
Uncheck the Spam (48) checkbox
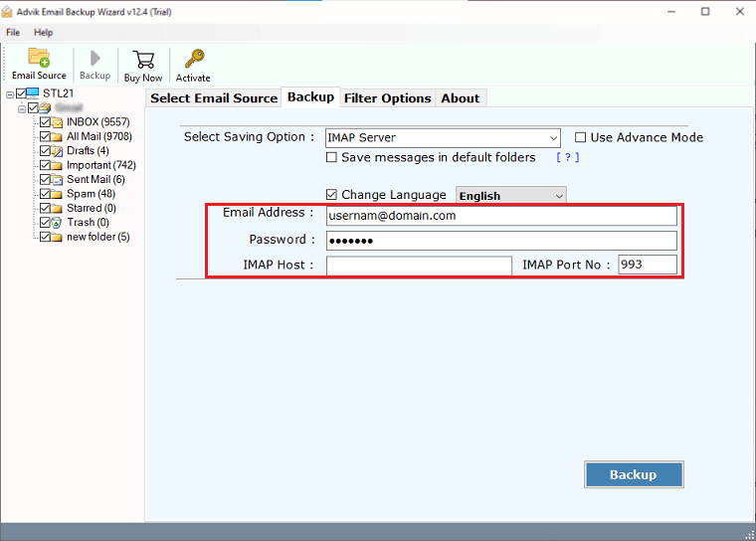tap(46, 194)
